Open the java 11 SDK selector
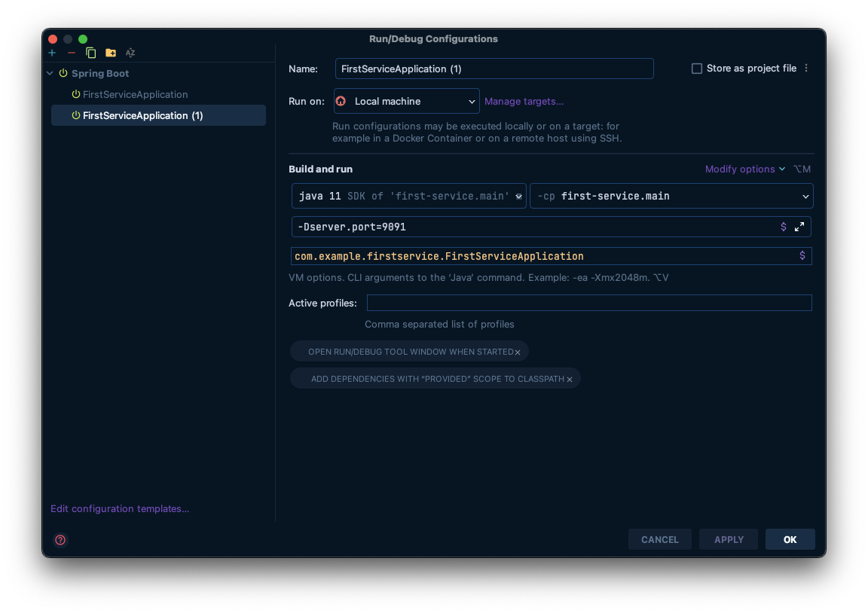This screenshot has width=868, height=613. click(518, 196)
